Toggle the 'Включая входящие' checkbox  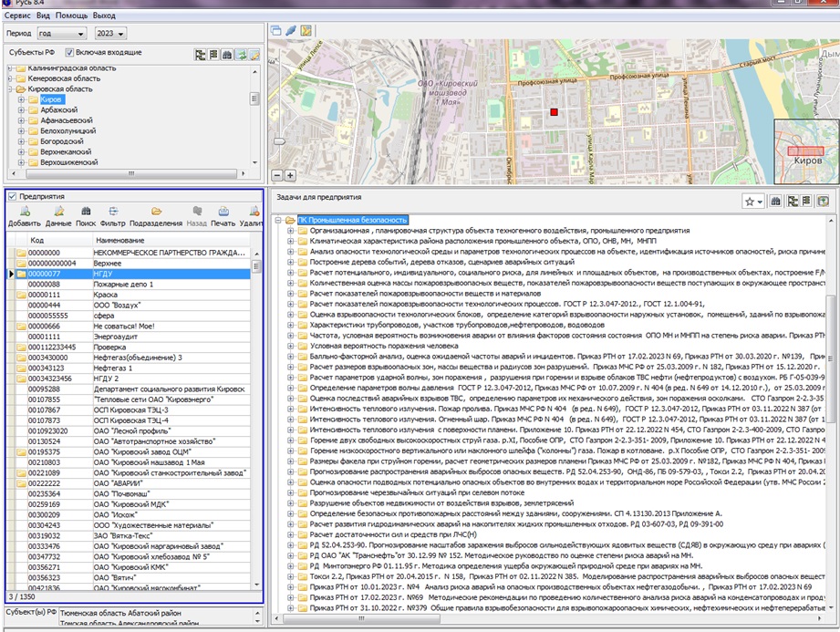[x=69, y=53]
